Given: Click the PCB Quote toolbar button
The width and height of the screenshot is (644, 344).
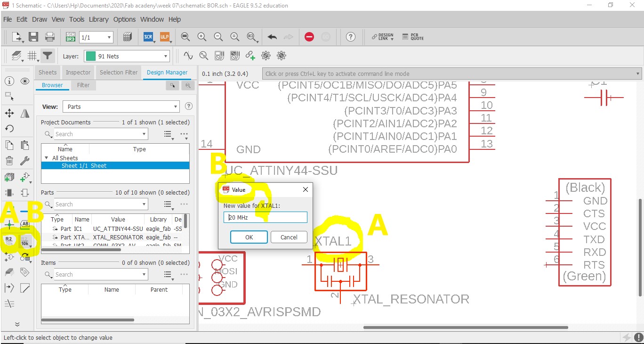Looking at the screenshot, I should coord(413,37).
